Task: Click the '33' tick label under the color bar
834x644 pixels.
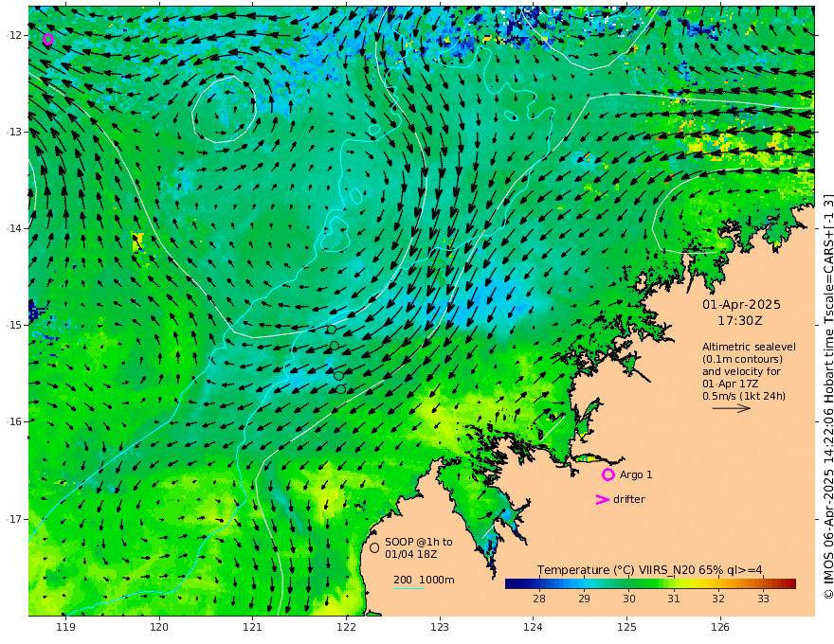Action: pos(763,599)
